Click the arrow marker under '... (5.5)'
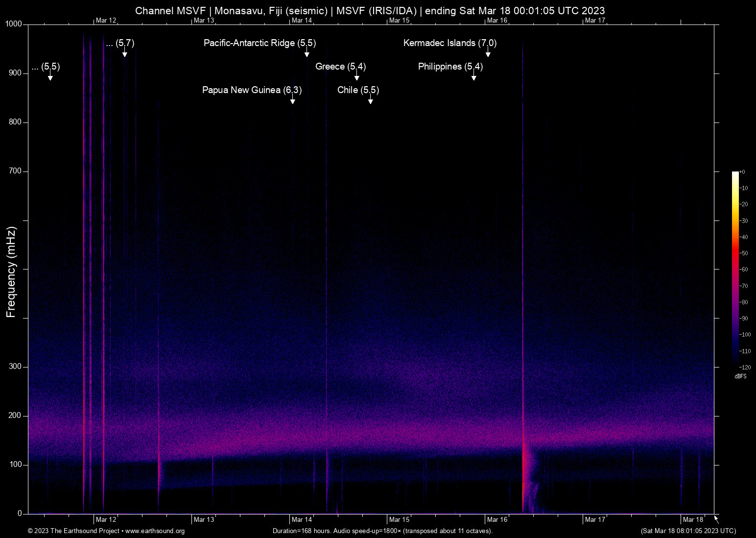The width and height of the screenshot is (756, 538). [x=50, y=76]
